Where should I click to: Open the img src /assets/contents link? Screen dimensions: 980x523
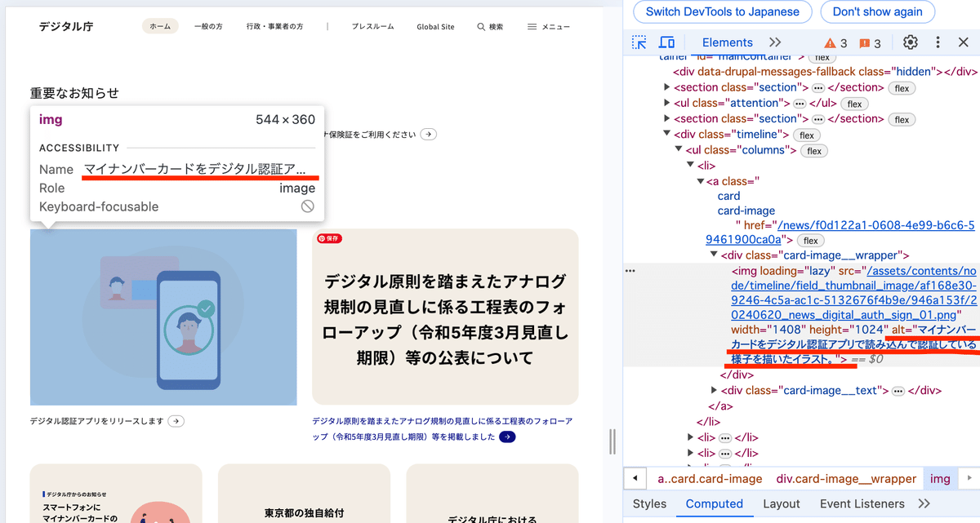coord(853,292)
